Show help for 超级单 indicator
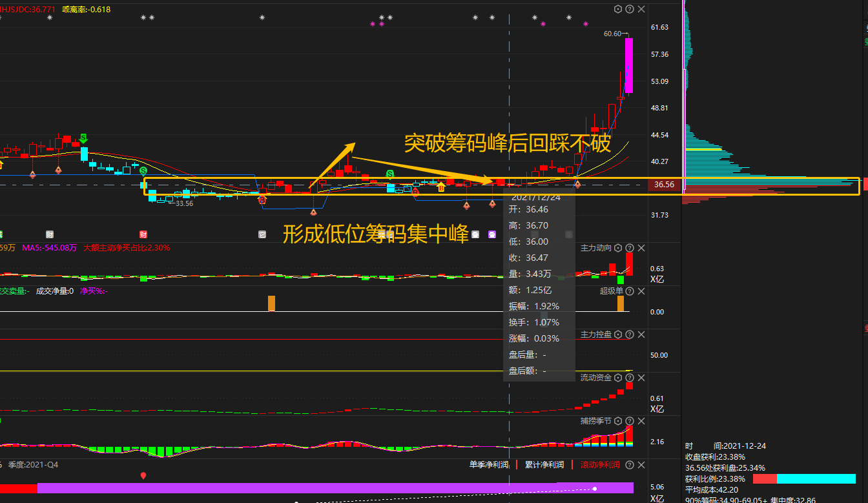This screenshot has width=868, height=503. coord(630,291)
